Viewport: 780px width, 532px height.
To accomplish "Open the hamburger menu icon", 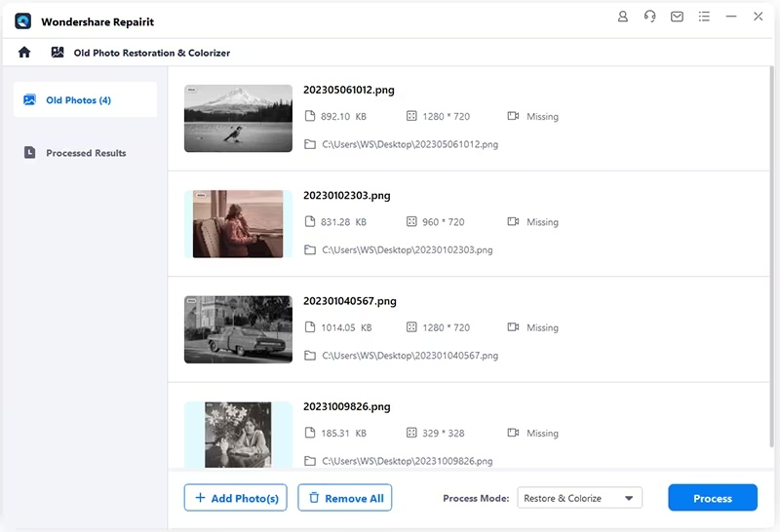I will (704, 18).
